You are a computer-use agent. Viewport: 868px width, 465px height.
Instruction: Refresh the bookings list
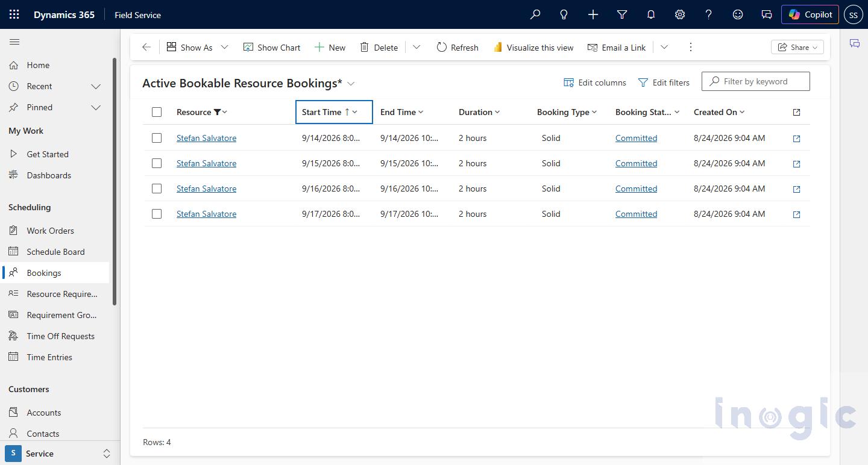[458, 47]
